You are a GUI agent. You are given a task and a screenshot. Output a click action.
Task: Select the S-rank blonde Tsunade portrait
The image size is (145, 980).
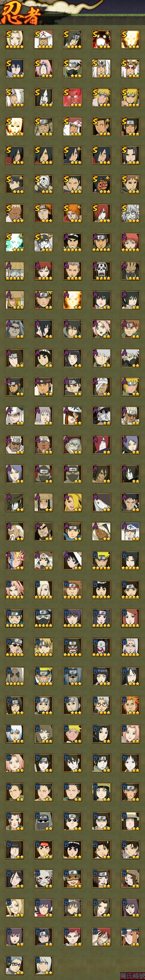[x=15, y=40]
